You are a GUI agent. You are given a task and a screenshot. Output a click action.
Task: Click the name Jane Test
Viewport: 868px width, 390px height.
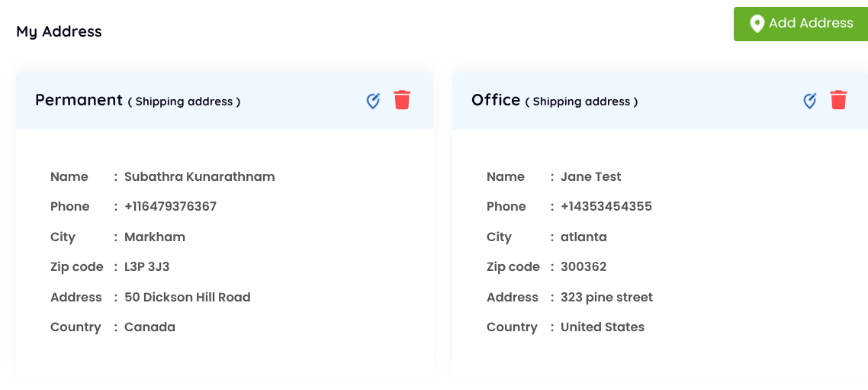coord(590,176)
